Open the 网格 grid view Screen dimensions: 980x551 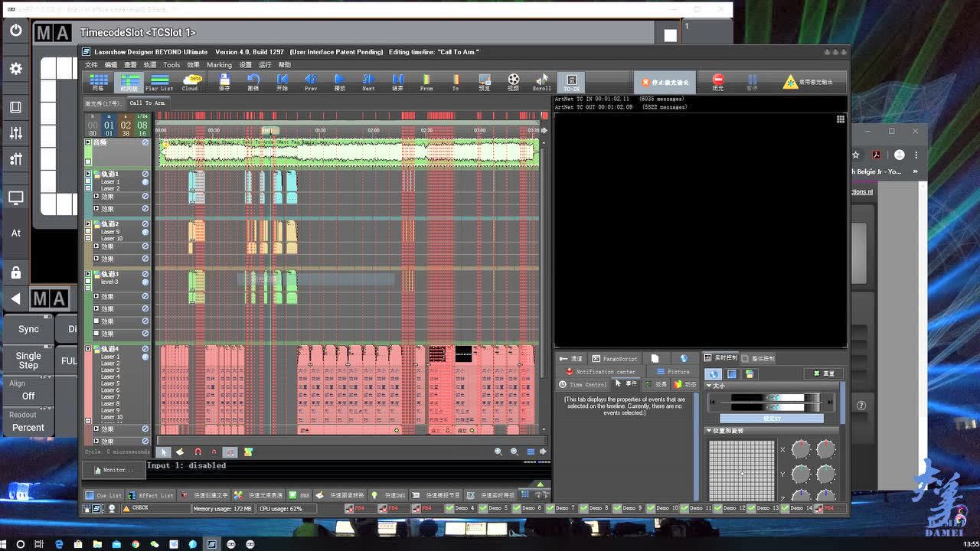point(98,82)
